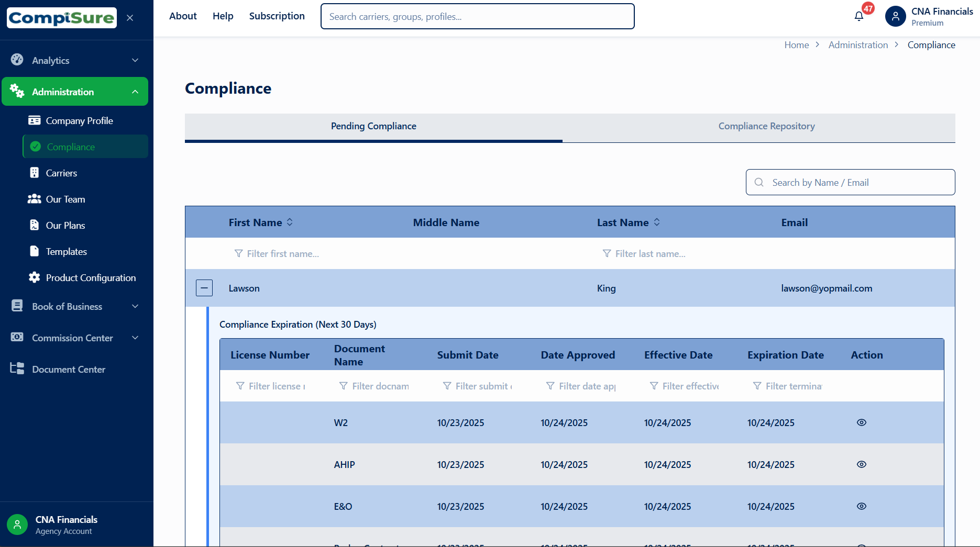Open the notifications bell icon

[859, 16]
